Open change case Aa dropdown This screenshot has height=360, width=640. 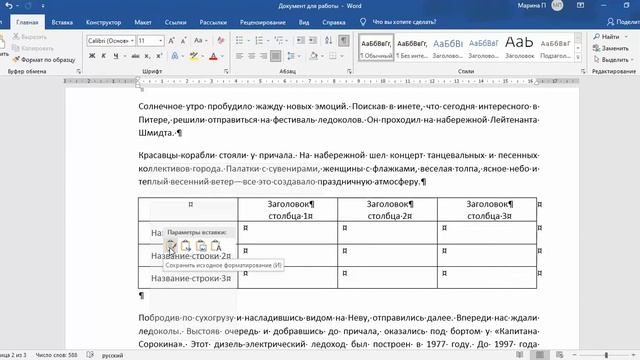pos(200,40)
